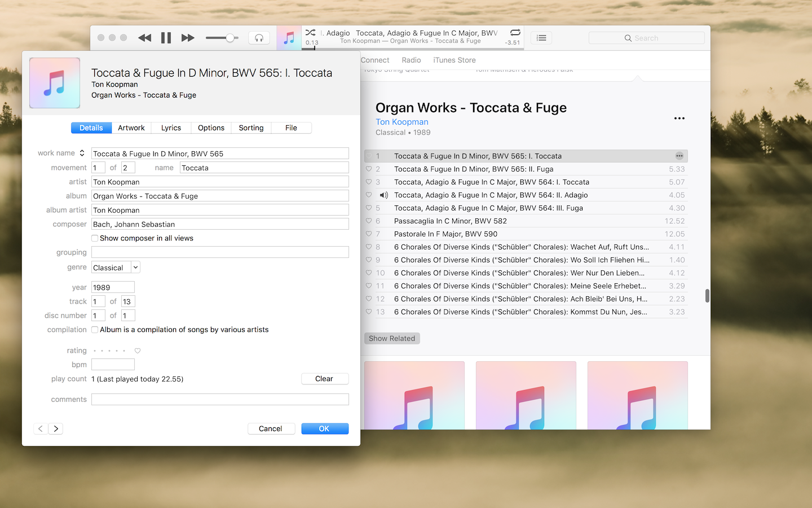812x508 pixels.
Task: Check Album is a compilation checkbox
Action: click(x=95, y=330)
